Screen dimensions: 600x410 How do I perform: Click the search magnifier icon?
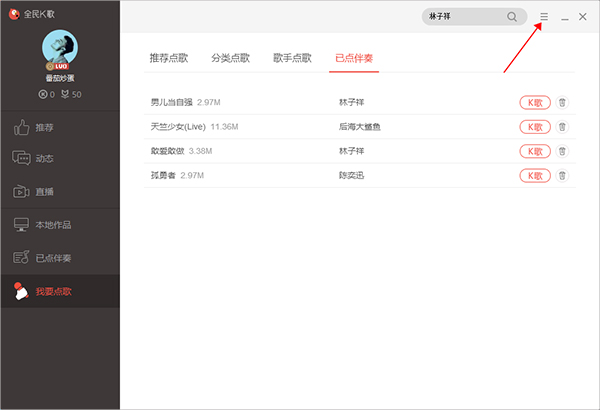pyautogui.click(x=512, y=17)
